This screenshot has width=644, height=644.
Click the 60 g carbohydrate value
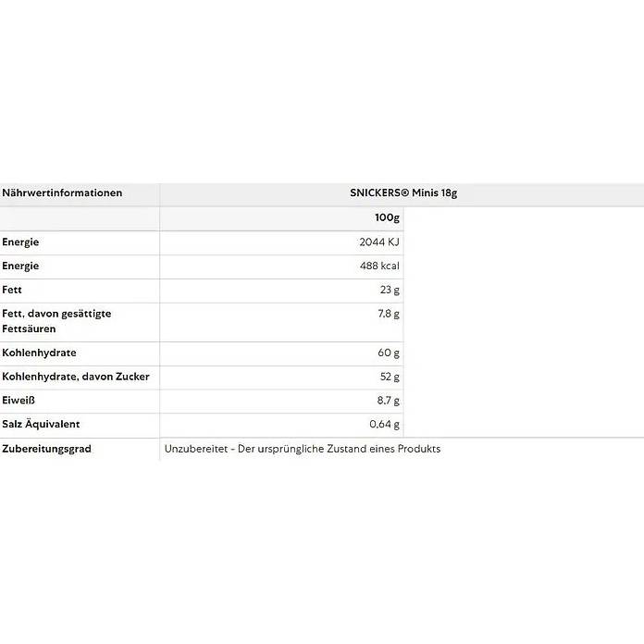coord(390,353)
